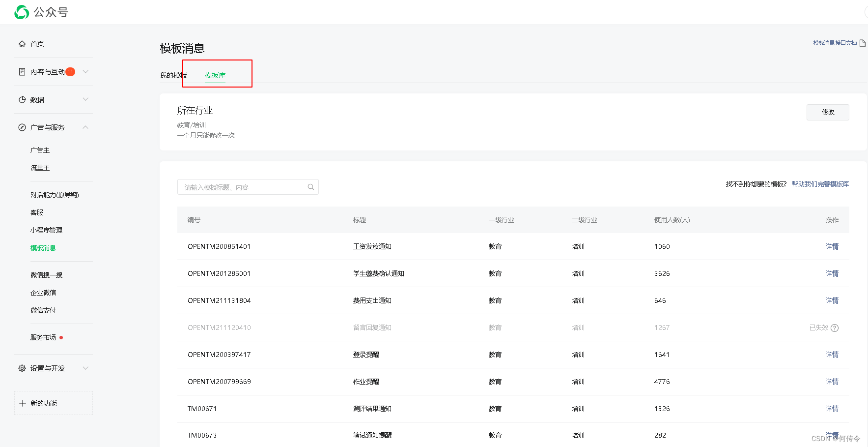Click the 学生缴费确认通知 title
Screen dimensions: 868x447
pyautogui.click(x=378, y=273)
